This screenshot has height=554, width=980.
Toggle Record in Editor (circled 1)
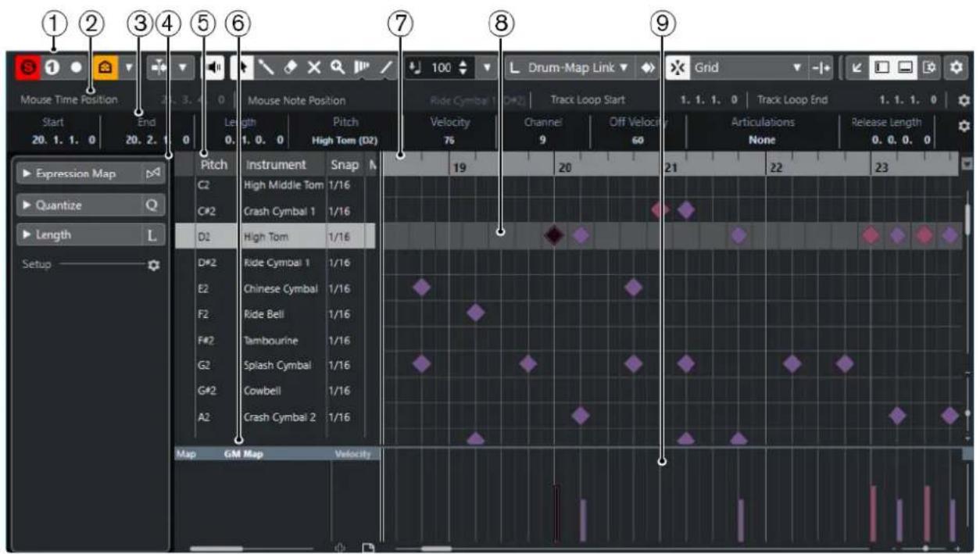(53, 68)
